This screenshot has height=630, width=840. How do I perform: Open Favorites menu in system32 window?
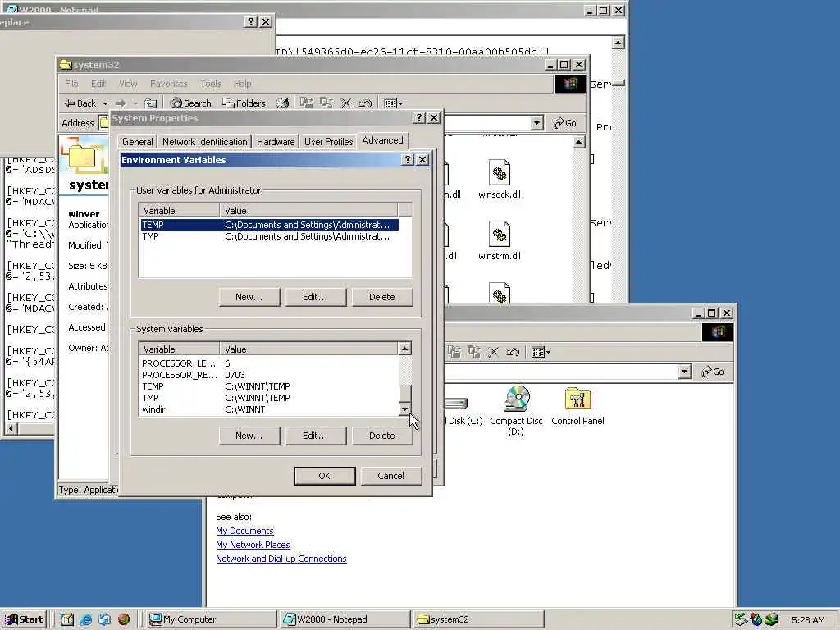coord(169,84)
